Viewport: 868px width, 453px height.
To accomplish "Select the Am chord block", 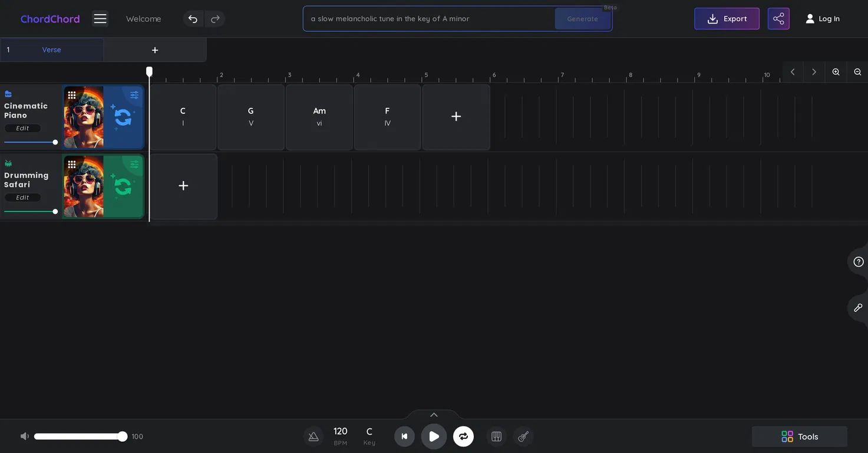I will [x=319, y=117].
